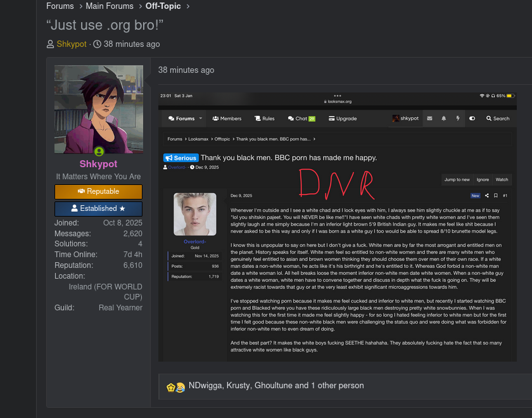Click the magnifier Search icon in embedded screenshot
The height and width of the screenshot is (418, 532).
coord(489,118)
